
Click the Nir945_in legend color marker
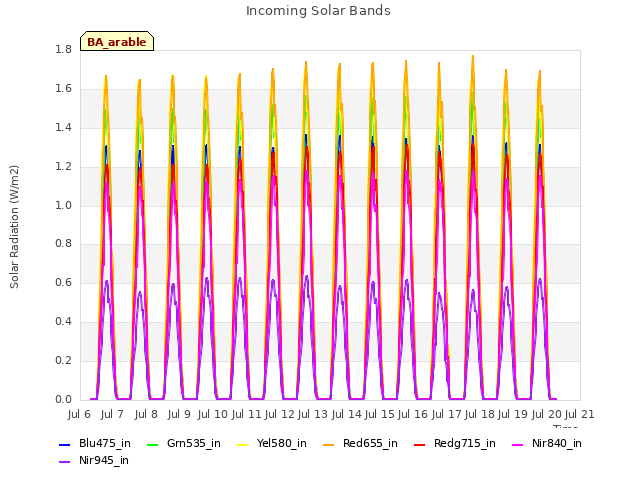point(65,462)
